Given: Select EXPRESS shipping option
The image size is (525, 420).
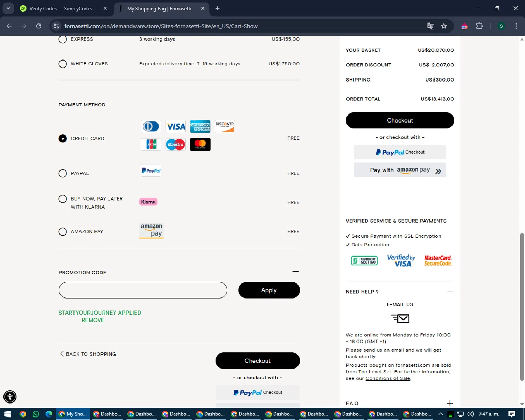Looking at the screenshot, I should point(63,39).
